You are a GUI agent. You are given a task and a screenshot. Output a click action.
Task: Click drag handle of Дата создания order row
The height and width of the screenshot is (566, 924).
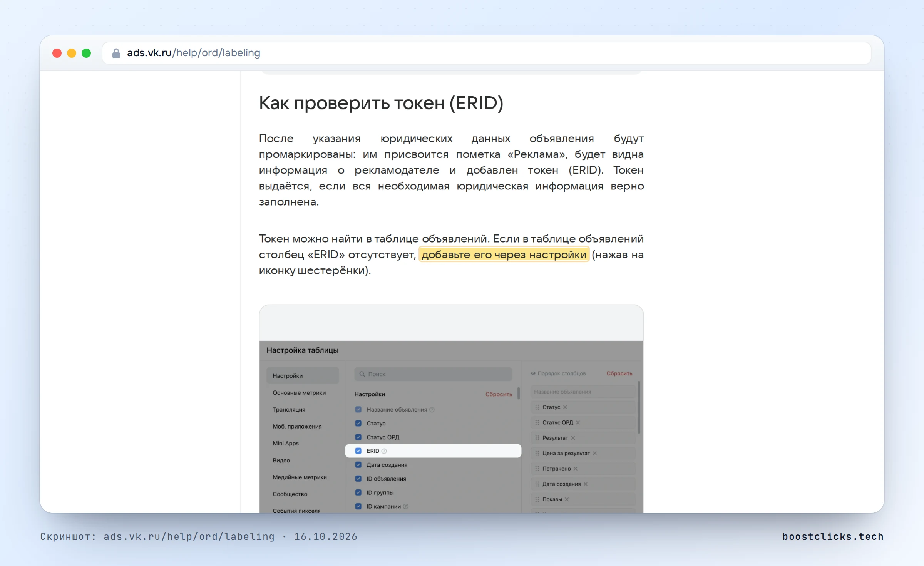point(537,484)
